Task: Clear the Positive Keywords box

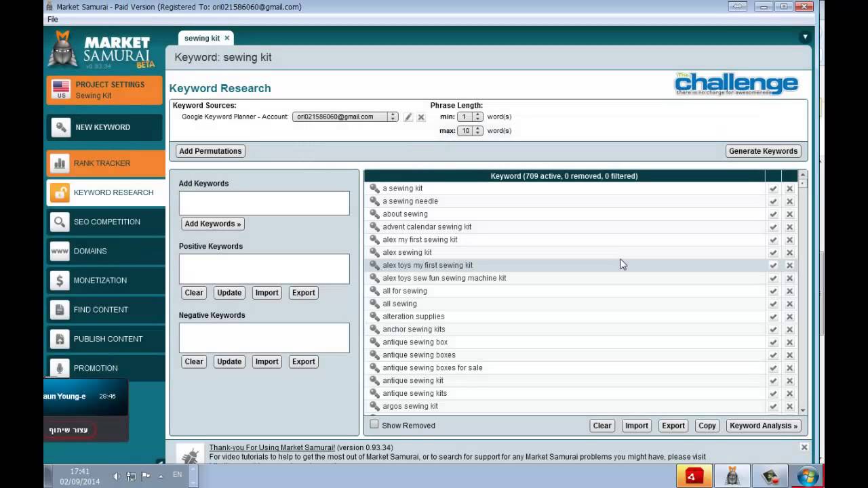Action: pyautogui.click(x=194, y=293)
